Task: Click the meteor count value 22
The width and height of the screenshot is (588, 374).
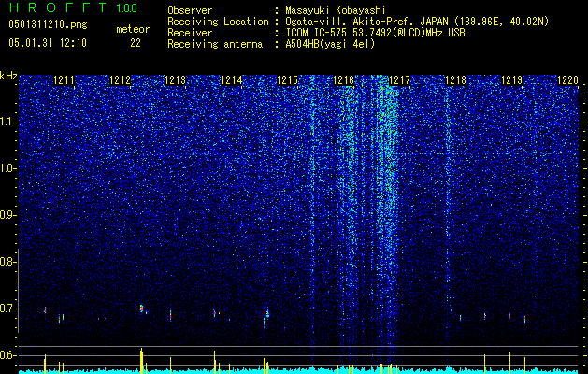Action: [136, 43]
